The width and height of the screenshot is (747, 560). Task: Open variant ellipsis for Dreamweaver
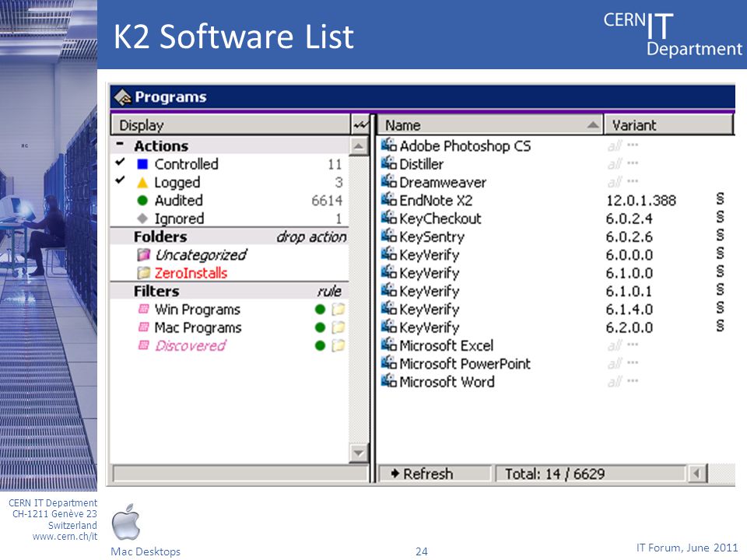pyautogui.click(x=633, y=180)
